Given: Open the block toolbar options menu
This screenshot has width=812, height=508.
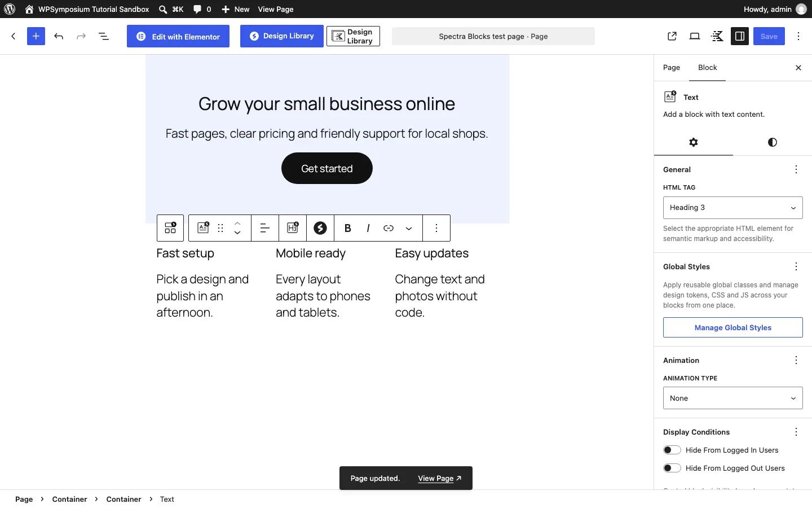Looking at the screenshot, I should (x=436, y=228).
